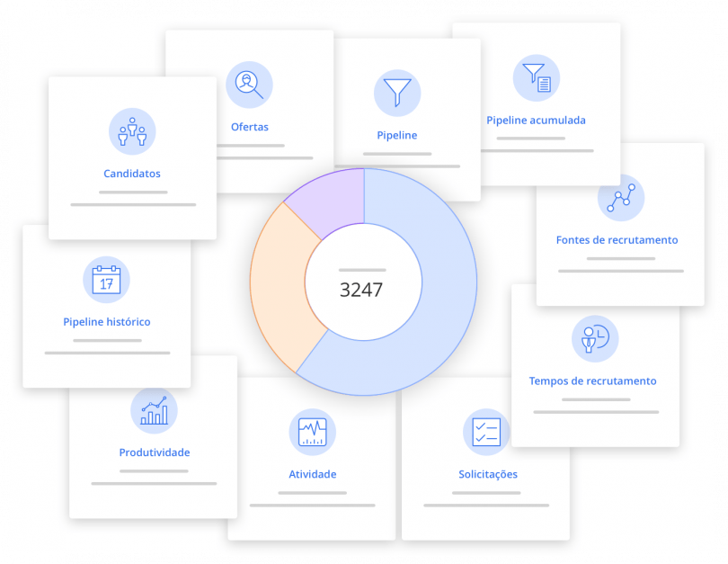The image size is (728, 564).
Task: Select the Ofertas magnifier-person icon
Action: [249, 84]
